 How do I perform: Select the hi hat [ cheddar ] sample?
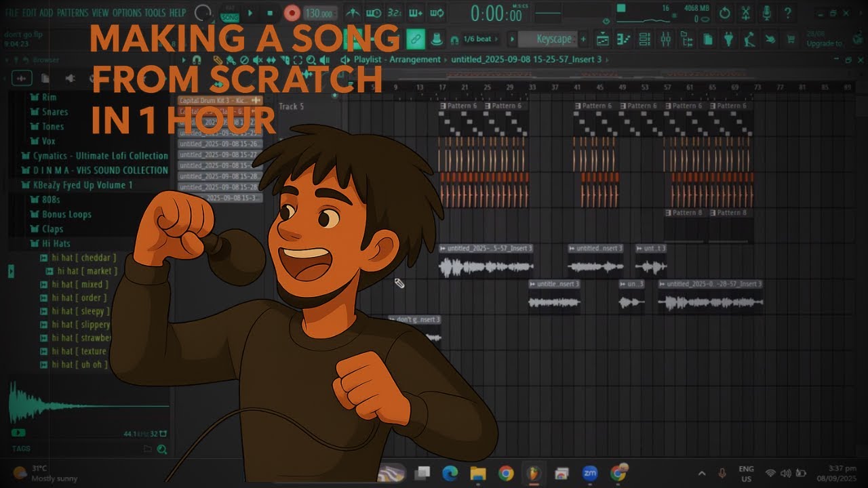pos(78,258)
